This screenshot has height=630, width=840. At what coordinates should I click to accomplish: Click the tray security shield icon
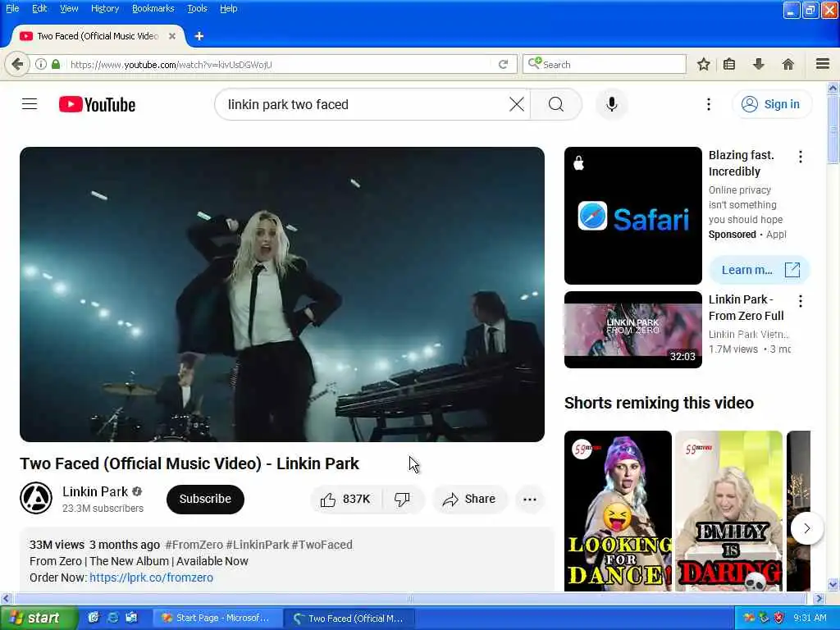[x=779, y=618]
